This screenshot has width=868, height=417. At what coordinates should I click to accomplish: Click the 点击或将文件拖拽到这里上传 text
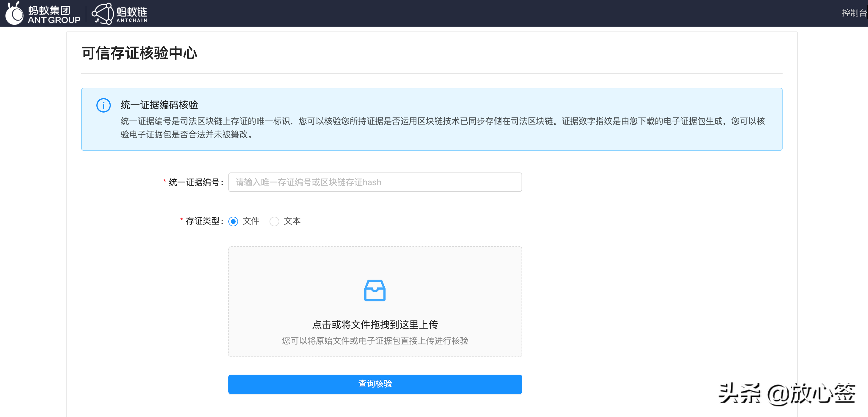375,324
